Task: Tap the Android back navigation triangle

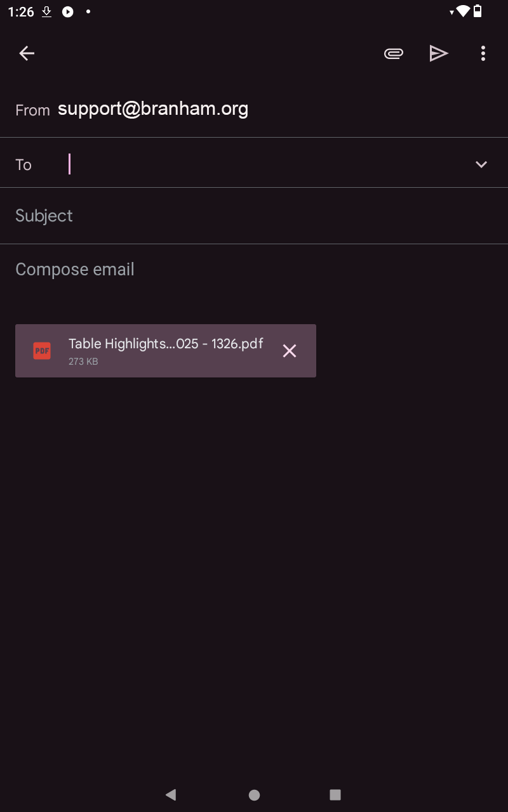Action: click(170, 794)
